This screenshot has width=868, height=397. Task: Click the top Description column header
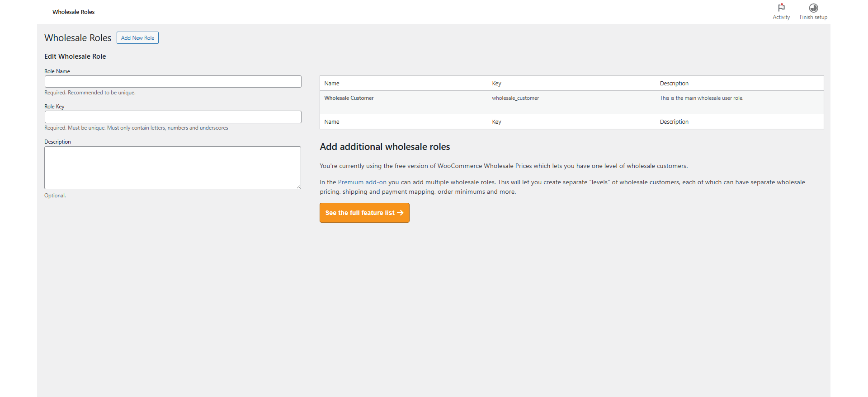tap(674, 84)
